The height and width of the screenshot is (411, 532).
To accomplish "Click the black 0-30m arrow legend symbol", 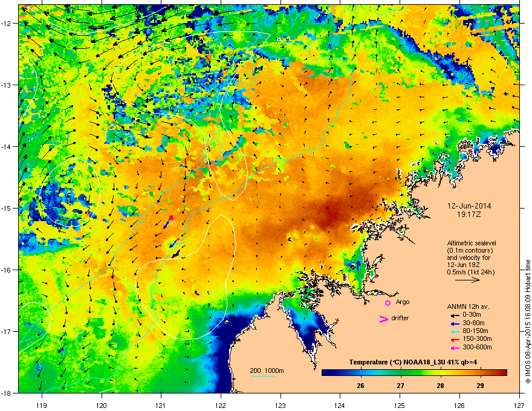I will (455, 316).
